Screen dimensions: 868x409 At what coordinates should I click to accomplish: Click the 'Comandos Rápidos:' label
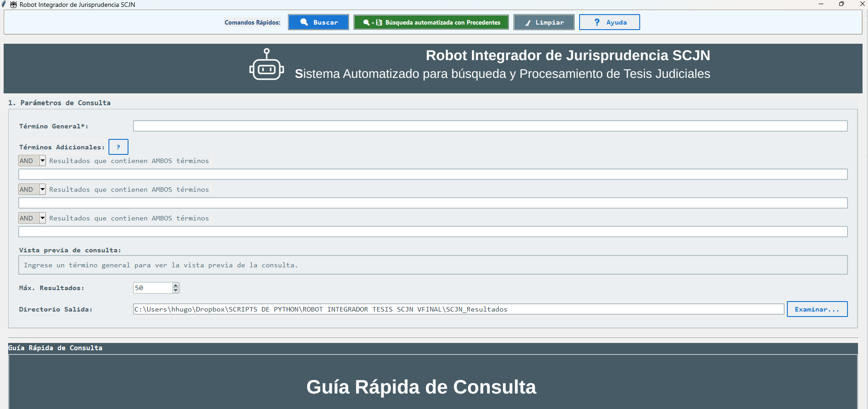(252, 22)
